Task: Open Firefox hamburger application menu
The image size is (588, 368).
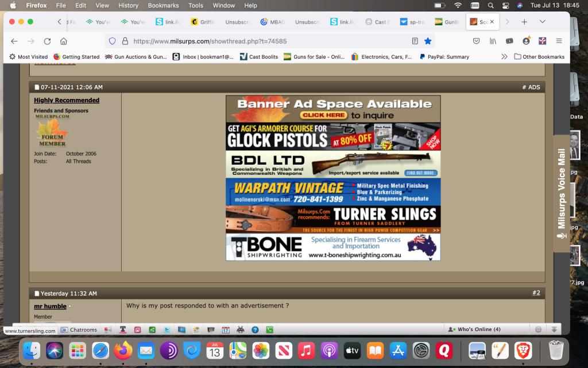Action: 559,41
